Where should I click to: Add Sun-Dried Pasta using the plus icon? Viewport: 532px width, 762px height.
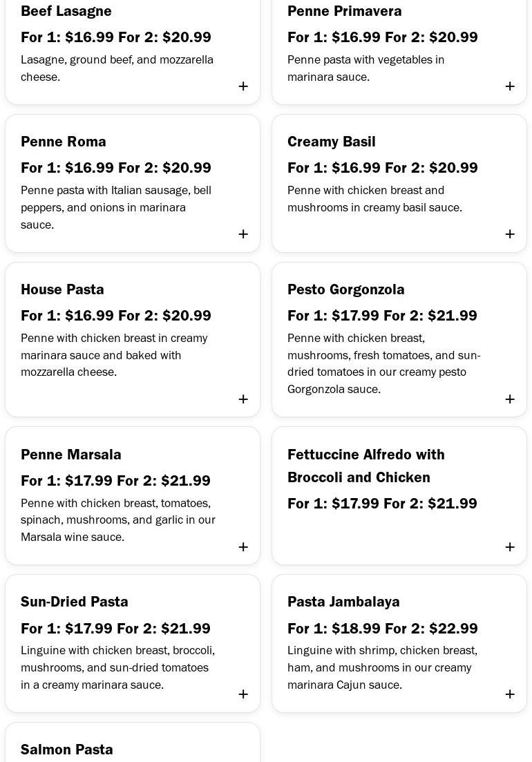pyautogui.click(x=243, y=694)
